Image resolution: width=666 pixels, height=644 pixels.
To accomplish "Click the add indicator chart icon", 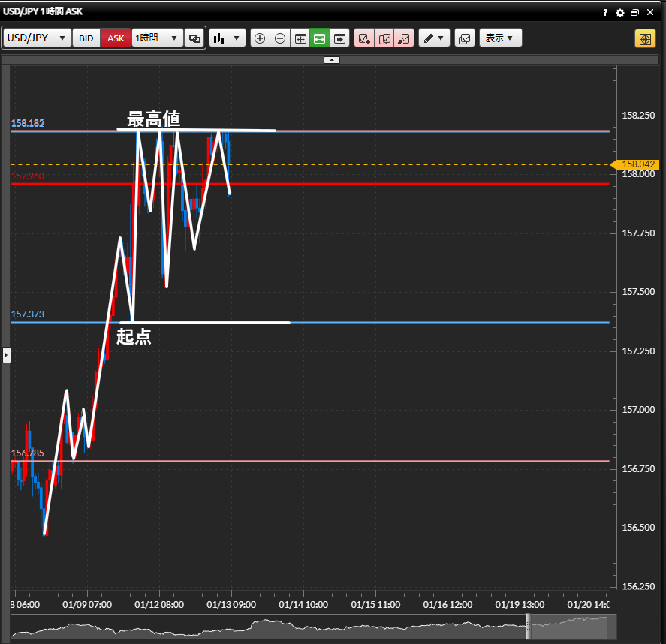I will point(364,38).
